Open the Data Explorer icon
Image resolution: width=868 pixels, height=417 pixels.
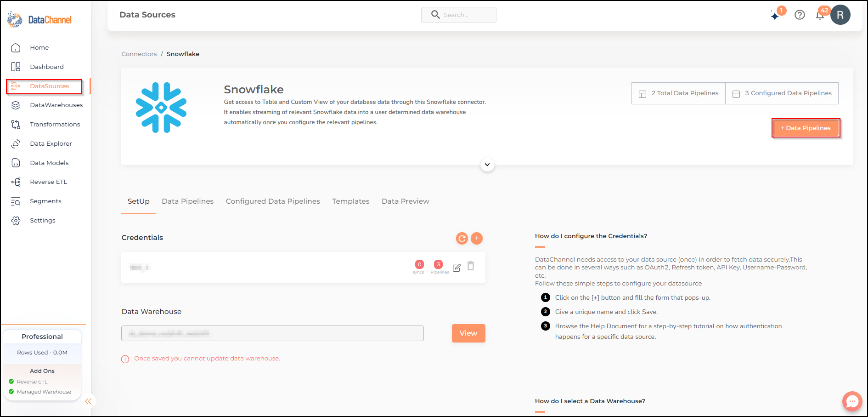coord(16,144)
